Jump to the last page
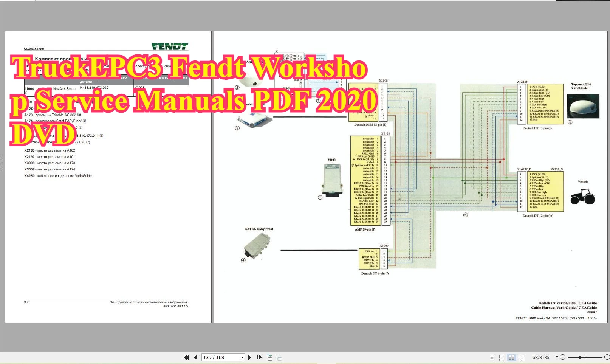This screenshot has height=364, width=610. pos(259,357)
